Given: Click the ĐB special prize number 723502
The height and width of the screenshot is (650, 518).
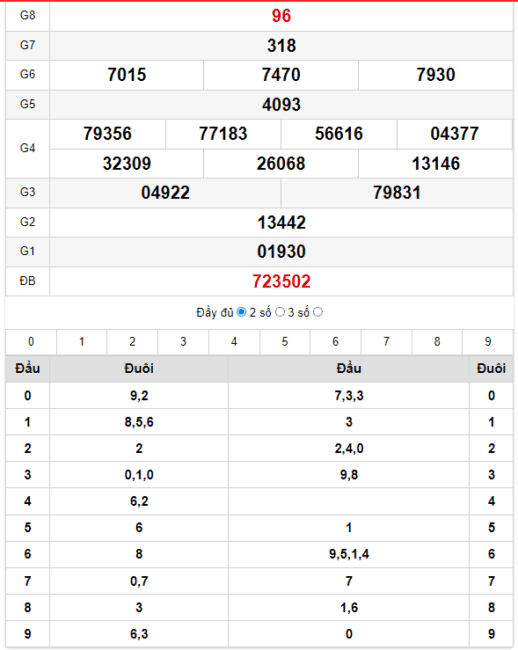Looking at the screenshot, I should tap(281, 281).
